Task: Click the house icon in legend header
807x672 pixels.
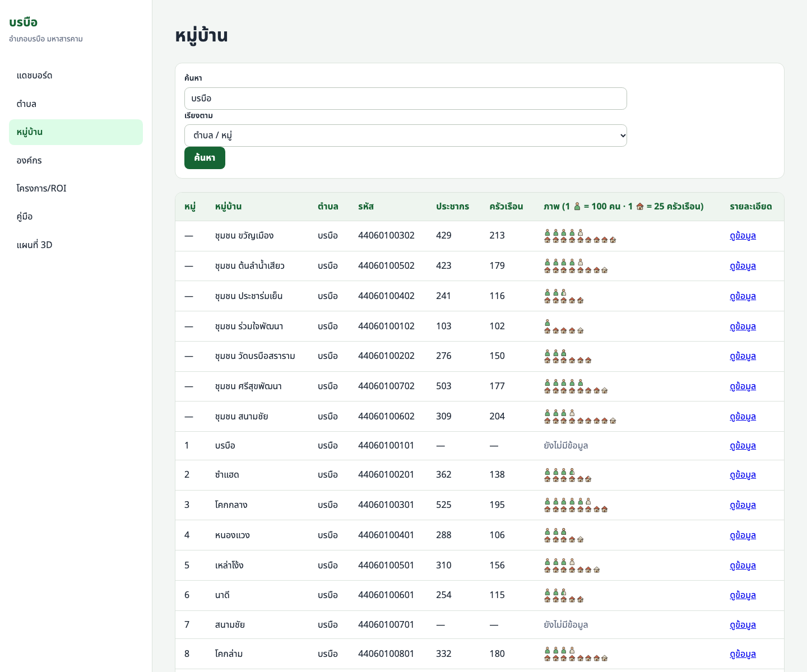Action: click(639, 207)
